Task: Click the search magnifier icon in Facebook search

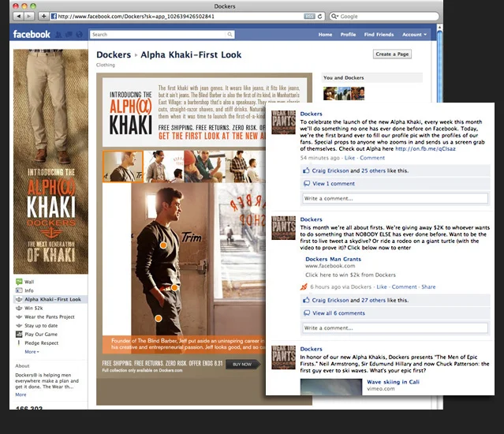Action: [230, 35]
